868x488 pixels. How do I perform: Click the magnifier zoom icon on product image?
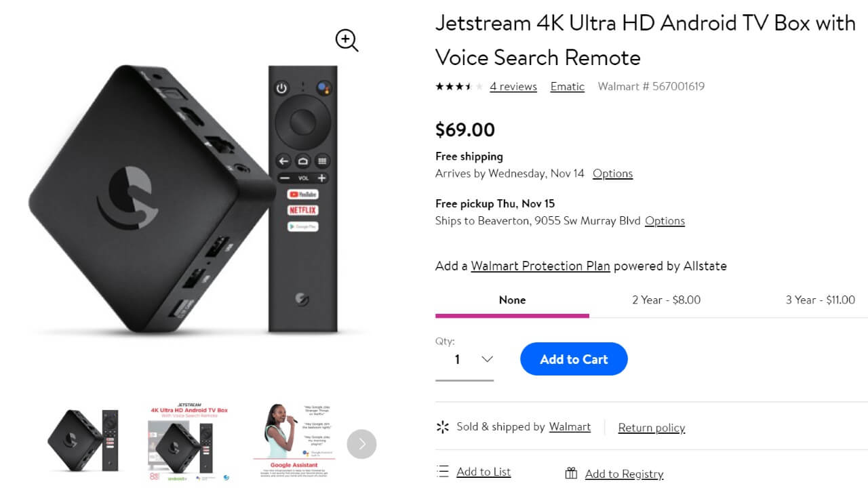[347, 41]
